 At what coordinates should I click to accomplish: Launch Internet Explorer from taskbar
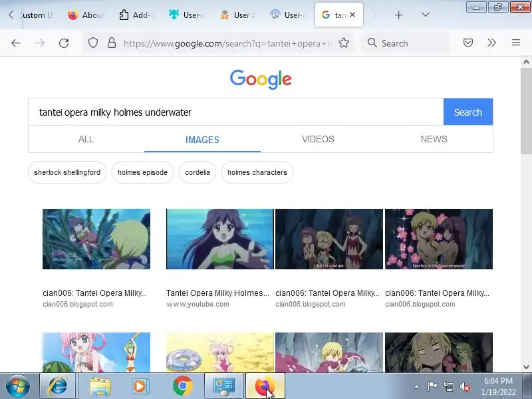tap(58, 386)
